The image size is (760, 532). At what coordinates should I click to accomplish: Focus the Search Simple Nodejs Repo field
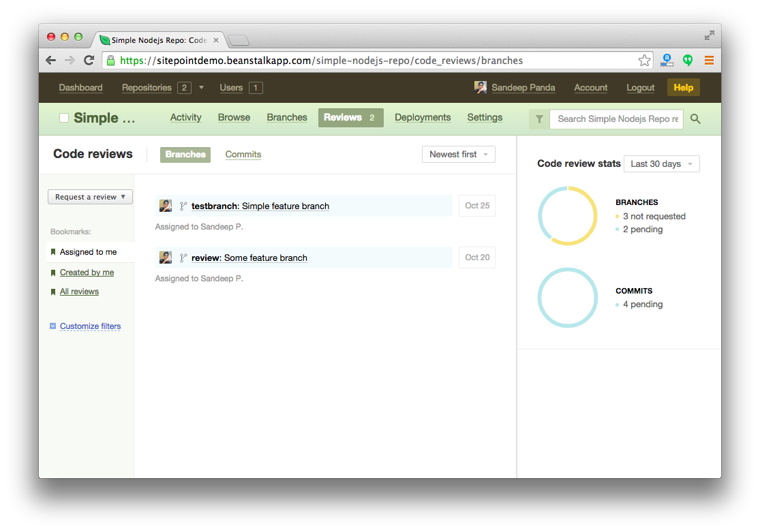(x=617, y=119)
